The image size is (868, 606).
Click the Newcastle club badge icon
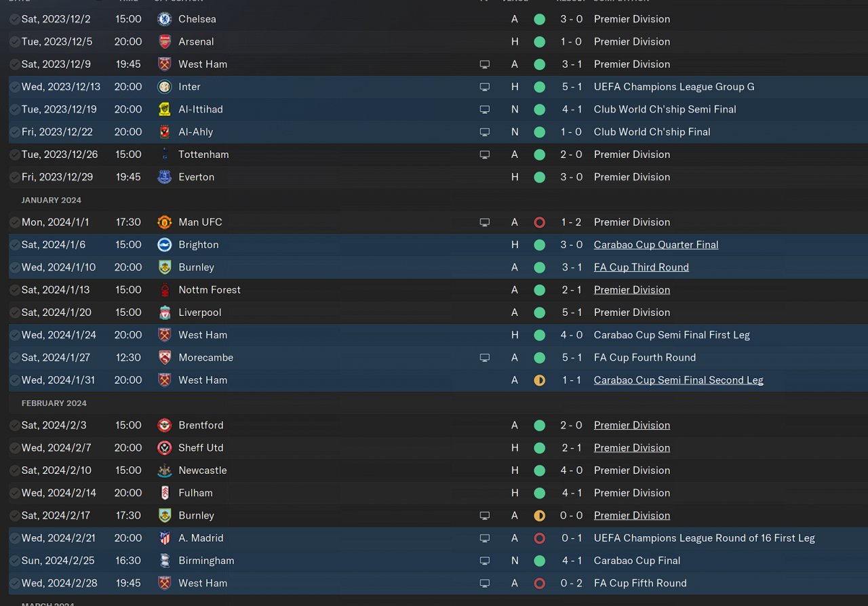(164, 470)
